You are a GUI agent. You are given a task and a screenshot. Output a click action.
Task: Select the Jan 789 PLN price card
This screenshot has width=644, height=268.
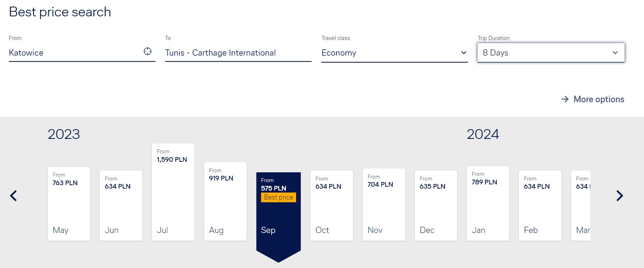pos(488,203)
